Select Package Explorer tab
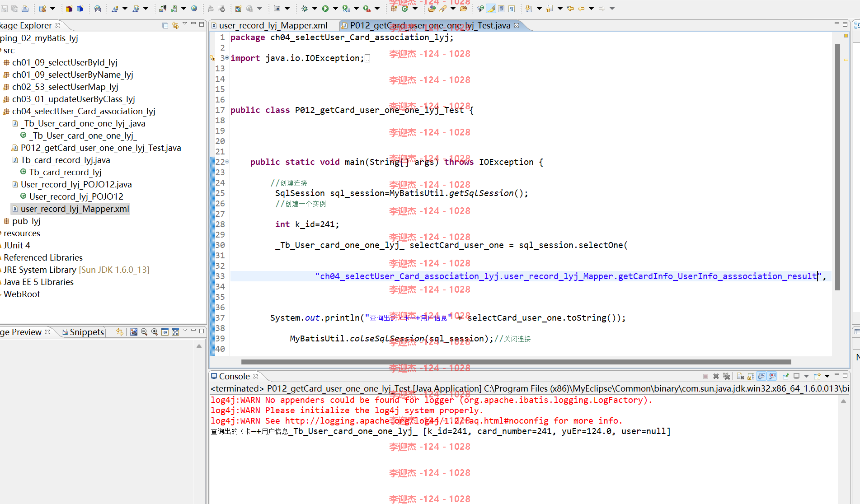Screen dimensions: 860x504 pos(26,25)
